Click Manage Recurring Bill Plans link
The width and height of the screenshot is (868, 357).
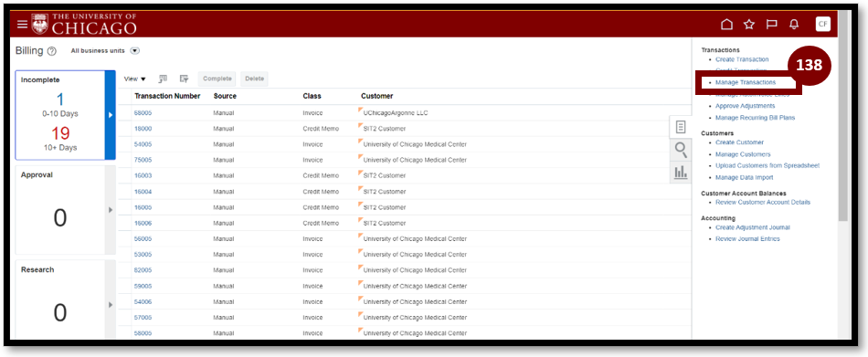pos(755,118)
